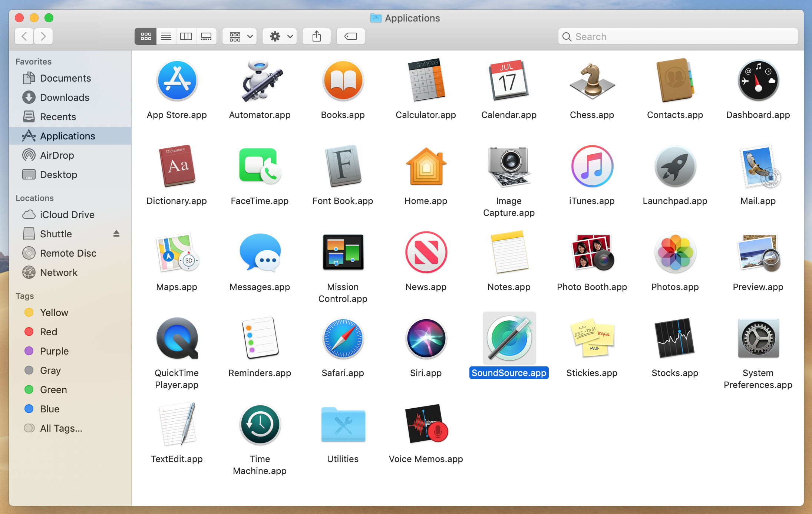The height and width of the screenshot is (514, 812).
Task: Open Downloads in the sidebar
Action: tap(70, 98)
